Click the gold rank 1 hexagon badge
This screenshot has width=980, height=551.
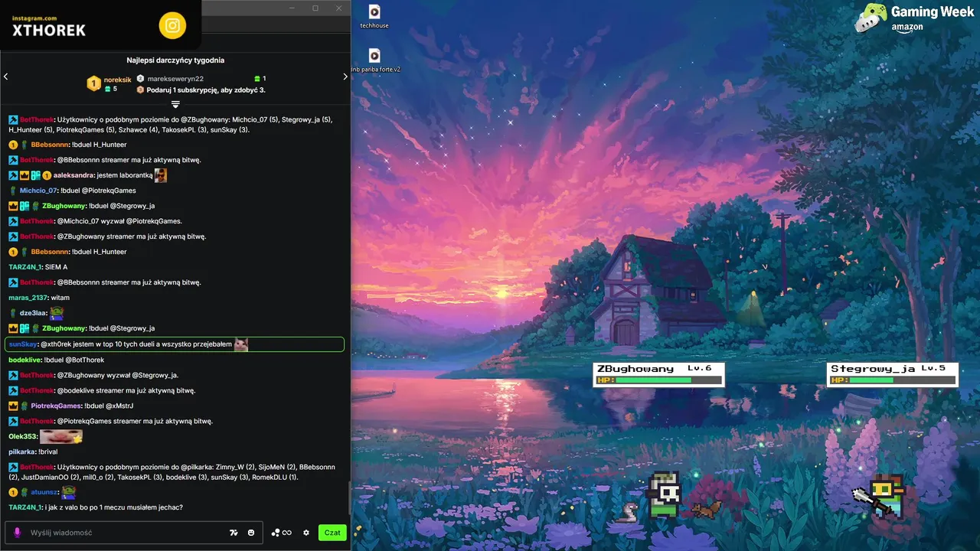[x=93, y=83]
